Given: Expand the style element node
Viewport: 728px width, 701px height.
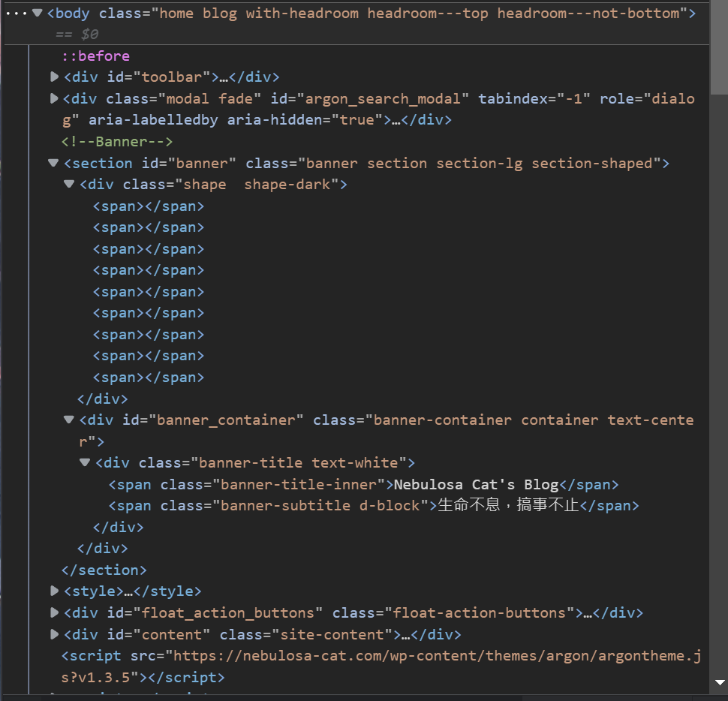Looking at the screenshot, I should point(53,591).
